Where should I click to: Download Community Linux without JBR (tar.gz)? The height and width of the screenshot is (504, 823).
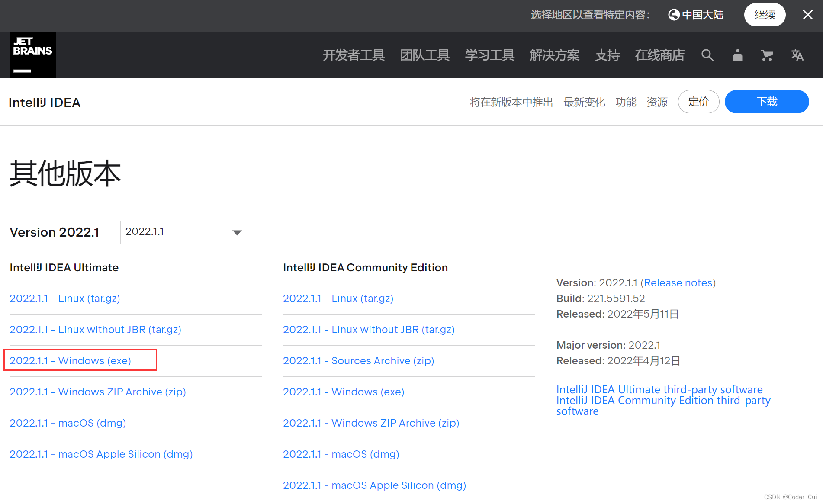click(x=369, y=330)
